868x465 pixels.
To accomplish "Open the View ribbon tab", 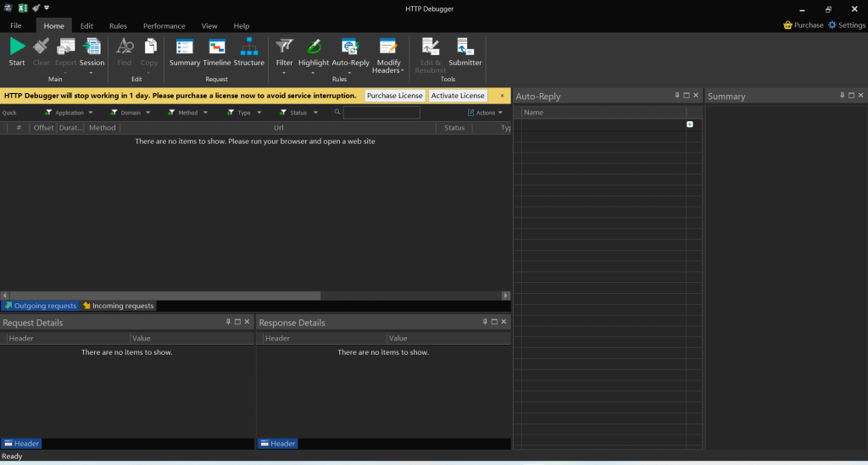I will click(209, 25).
